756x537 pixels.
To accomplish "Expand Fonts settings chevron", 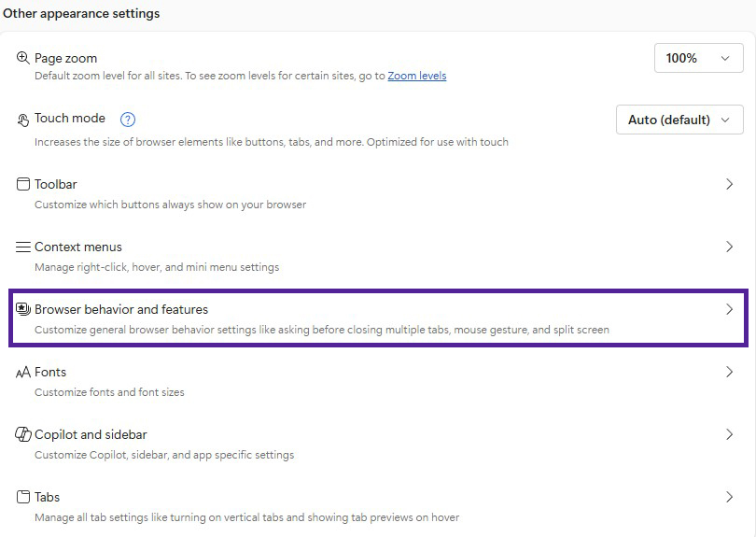I will tap(730, 372).
